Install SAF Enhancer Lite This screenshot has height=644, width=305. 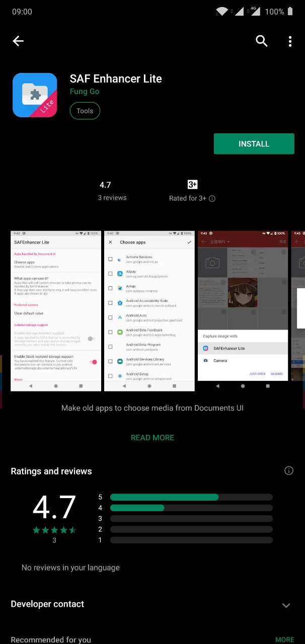point(254,144)
